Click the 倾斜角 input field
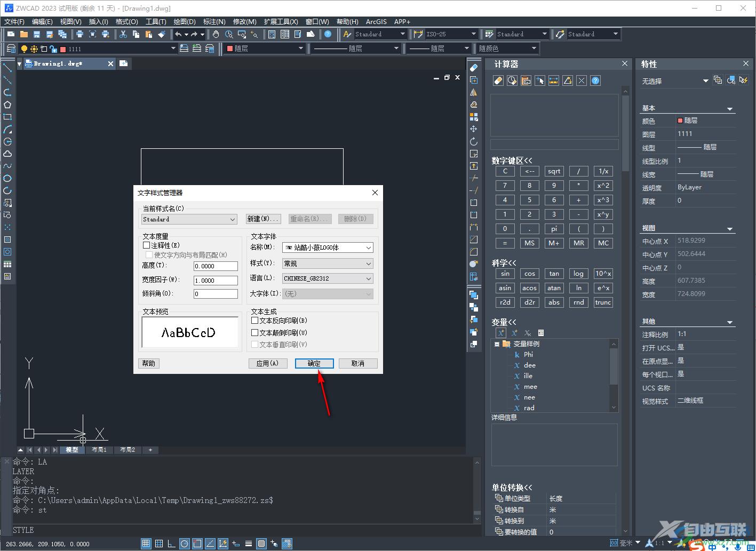 (x=216, y=294)
